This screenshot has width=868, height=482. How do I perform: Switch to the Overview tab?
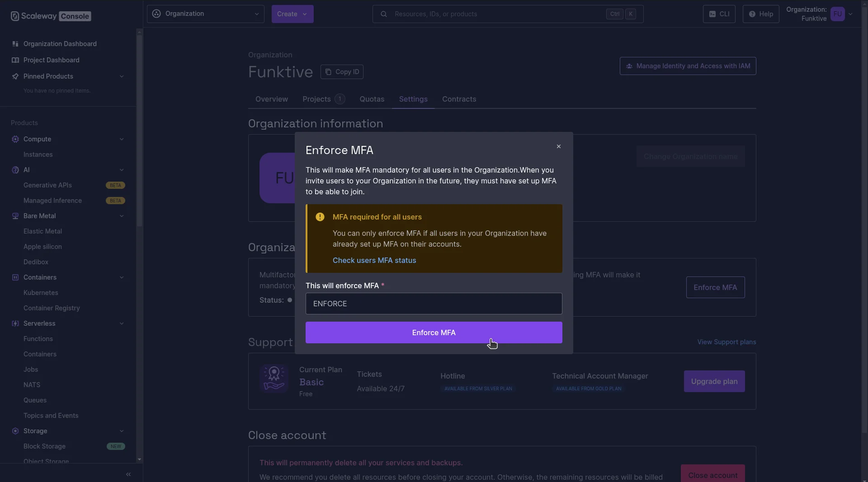point(272,99)
